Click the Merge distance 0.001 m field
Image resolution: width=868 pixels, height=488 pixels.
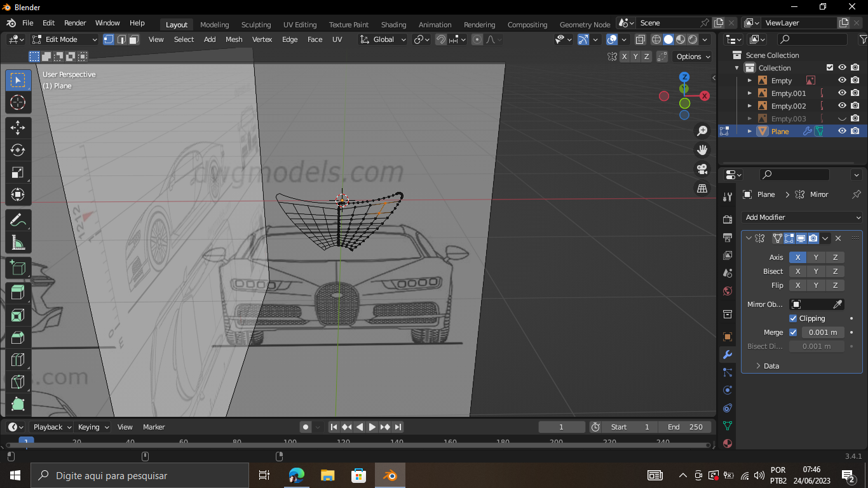point(822,332)
